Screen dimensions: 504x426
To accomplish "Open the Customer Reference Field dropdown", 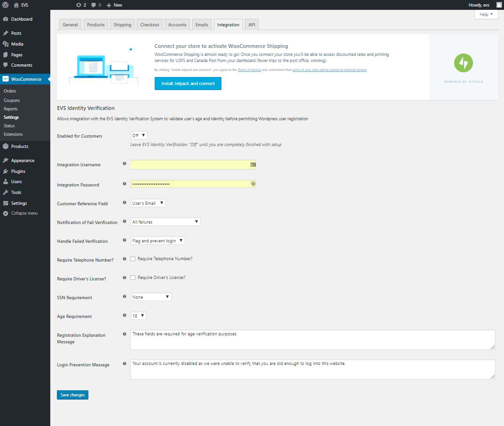I will [x=148, y=203].
